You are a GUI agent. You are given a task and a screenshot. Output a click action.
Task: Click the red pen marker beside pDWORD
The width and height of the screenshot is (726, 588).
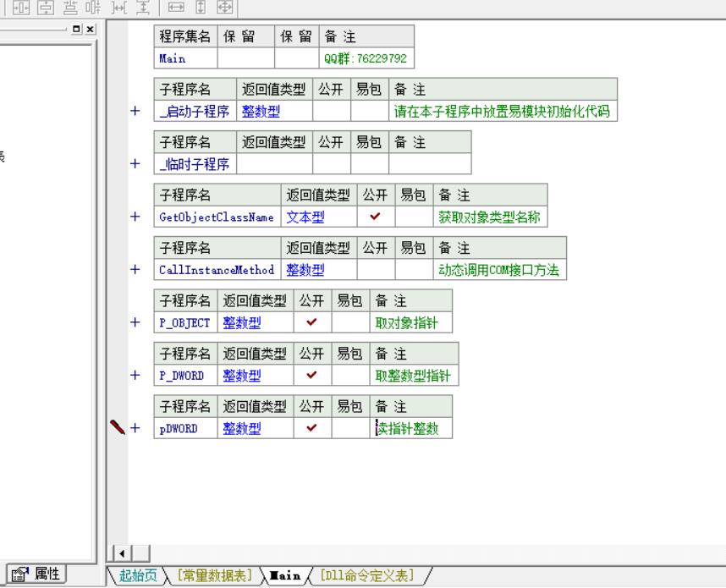[x=118, y=427]
